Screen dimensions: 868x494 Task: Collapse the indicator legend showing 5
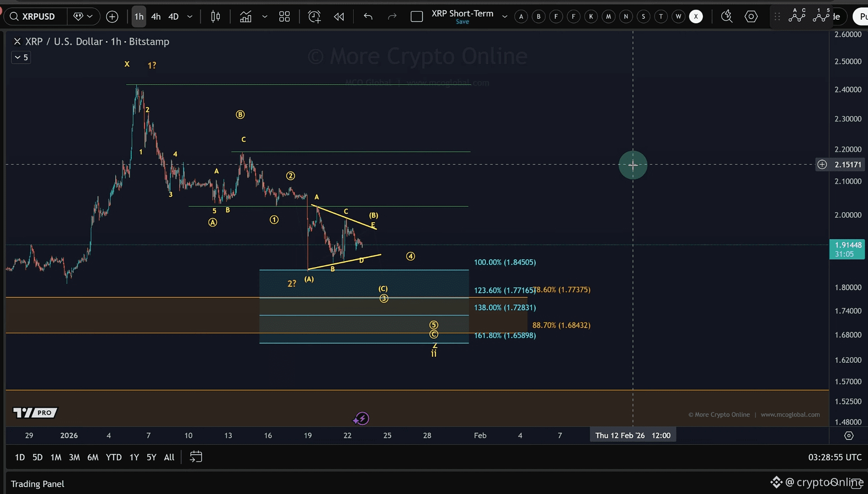(21, 57)
